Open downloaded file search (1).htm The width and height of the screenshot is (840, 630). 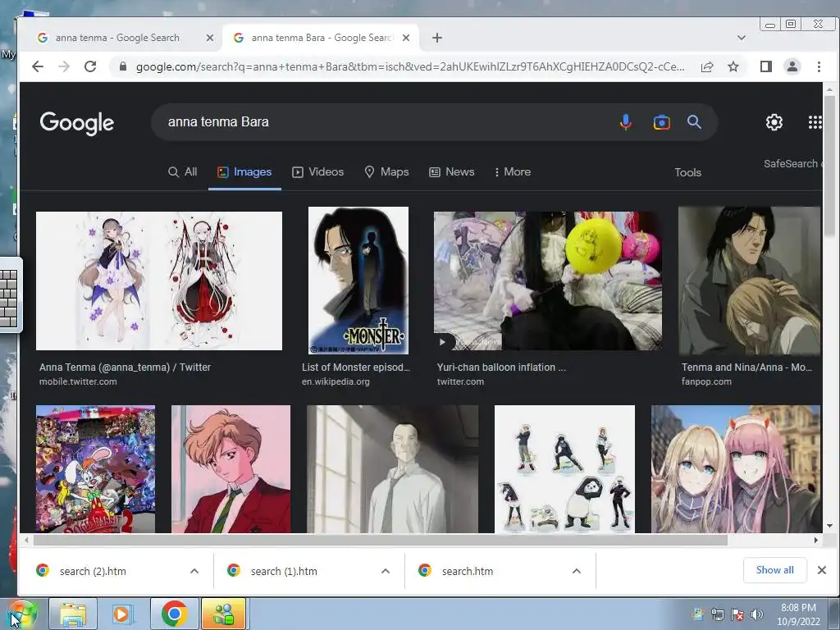(284, 571)
